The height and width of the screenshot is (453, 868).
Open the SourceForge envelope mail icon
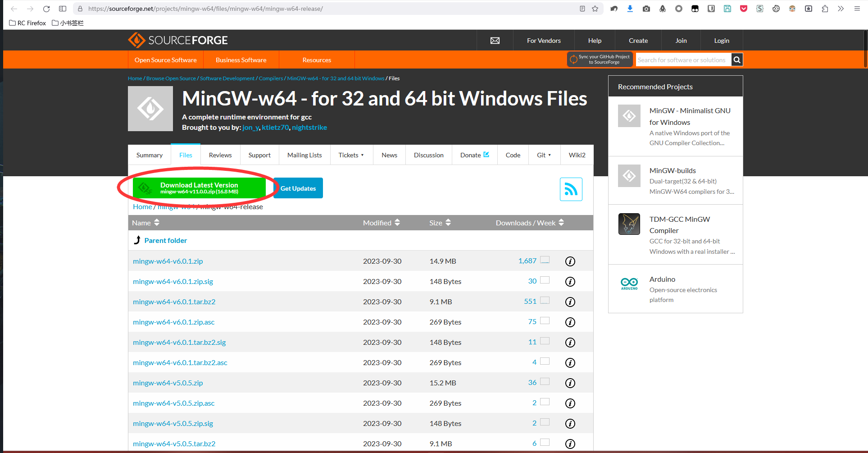[x=495, y=41]
